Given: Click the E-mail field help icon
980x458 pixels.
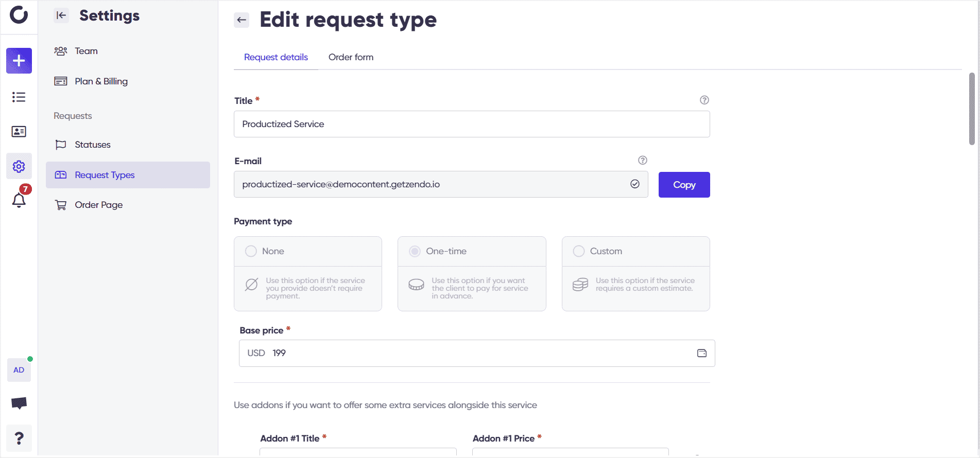Looking at the screenshot, I should tap(642, 161).
